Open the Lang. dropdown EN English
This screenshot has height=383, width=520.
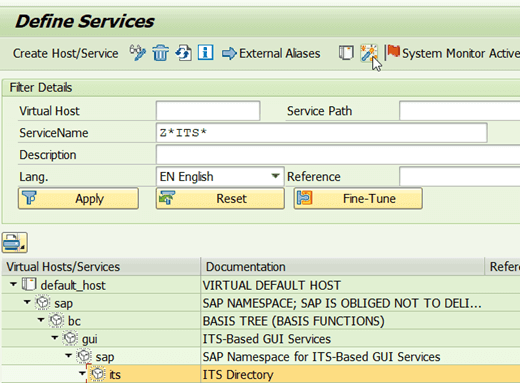pos(220,176)
